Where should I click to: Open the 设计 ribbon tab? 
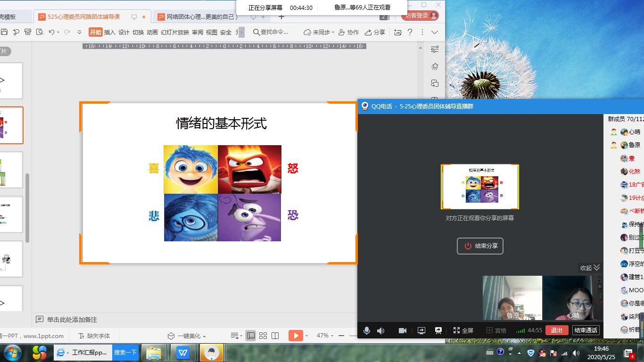[124, 32]
